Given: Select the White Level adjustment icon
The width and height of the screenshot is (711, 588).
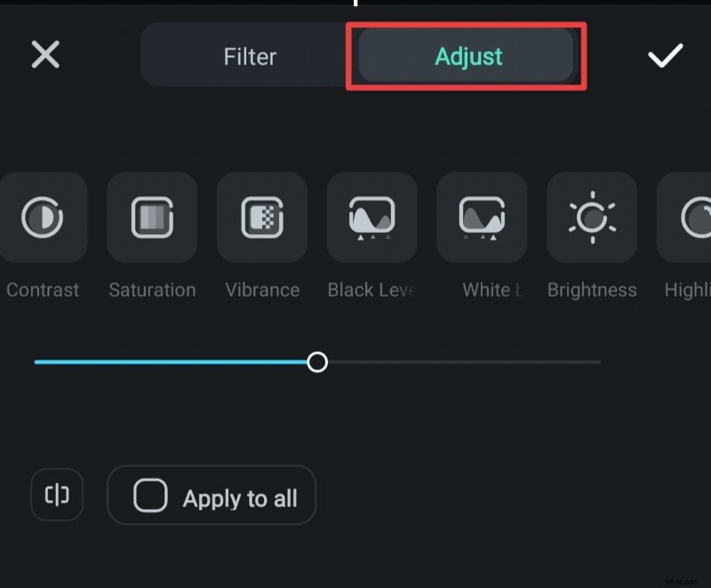Looking at the screenshot, I should click(x=482, y=219).
